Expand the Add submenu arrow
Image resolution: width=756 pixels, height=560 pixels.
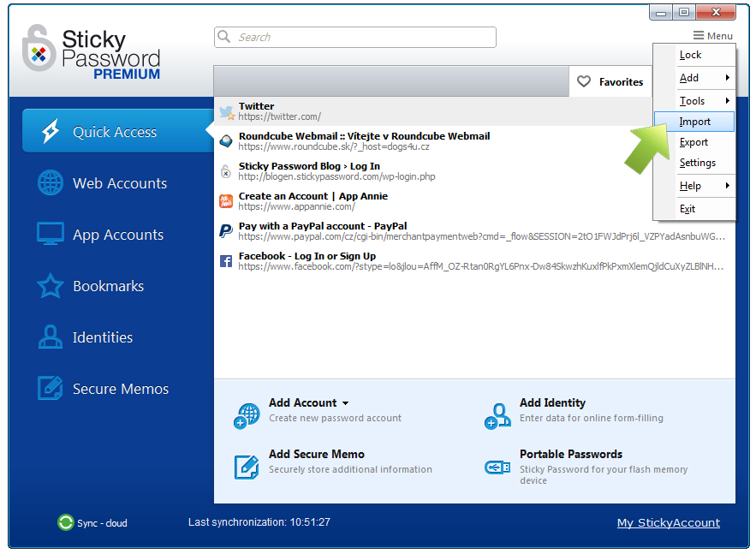pos(727,77)
